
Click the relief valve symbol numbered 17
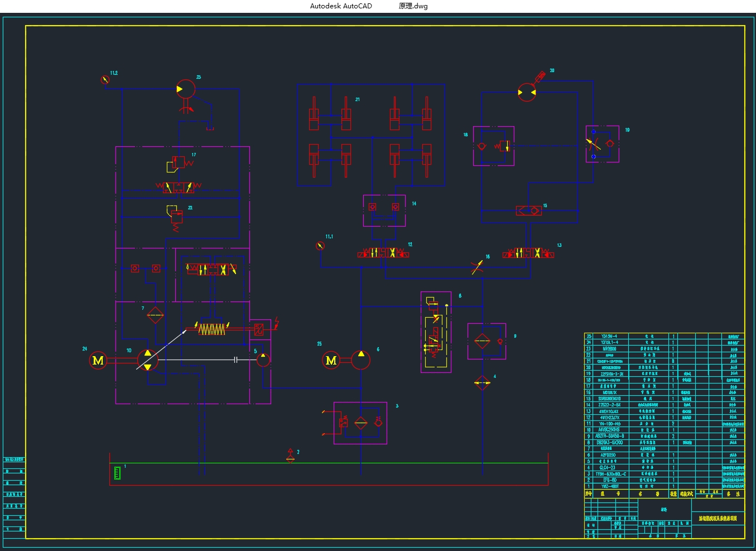pyautogui.click(x=179, y=162)
